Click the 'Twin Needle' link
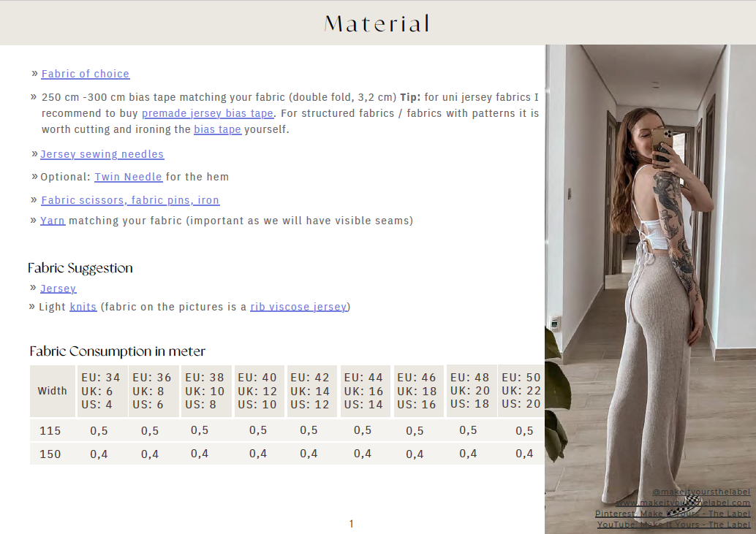756x534 pixels. [x=128, y=177]
